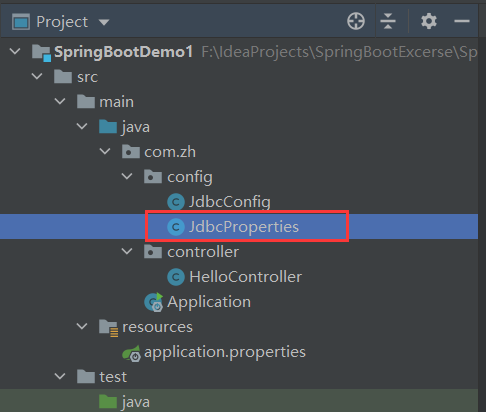The image size is (486, 412).
Task: Click the HelloController class icon
Action: (176, 277)
